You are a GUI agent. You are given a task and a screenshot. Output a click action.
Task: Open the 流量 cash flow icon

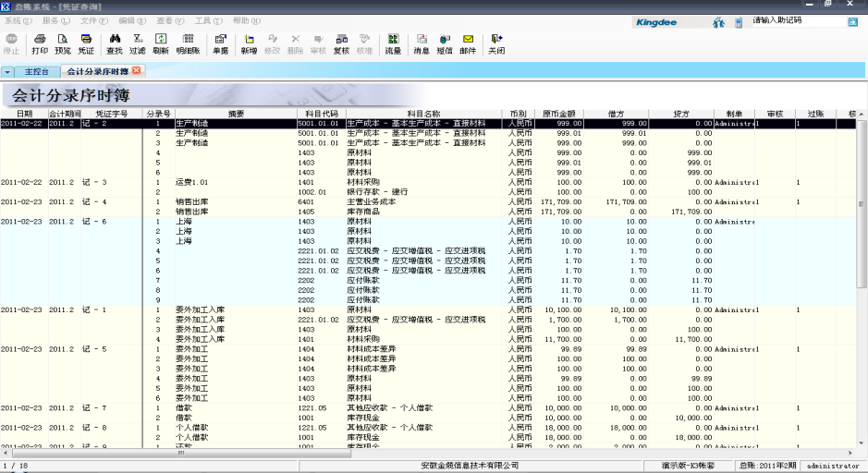click(x=393, y=43)
